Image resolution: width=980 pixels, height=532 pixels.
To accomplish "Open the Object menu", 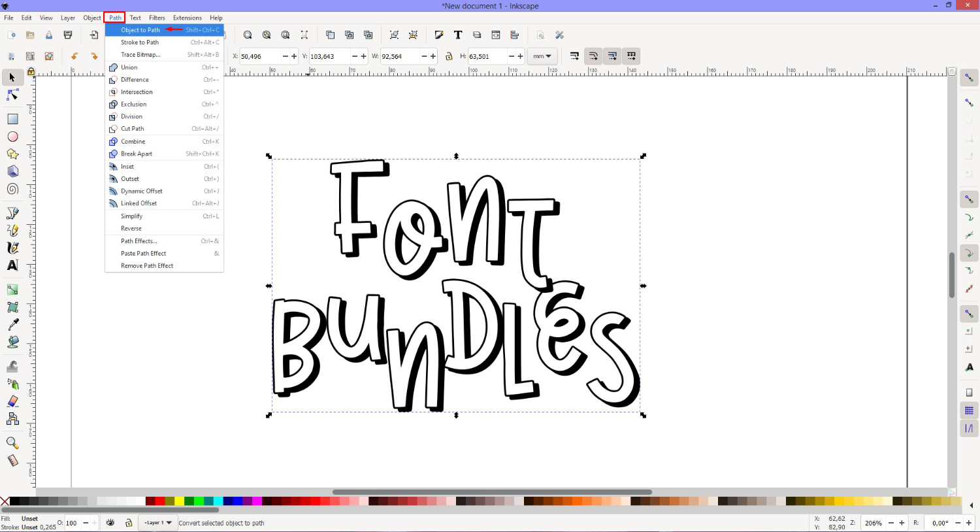I will pos(92,18).
